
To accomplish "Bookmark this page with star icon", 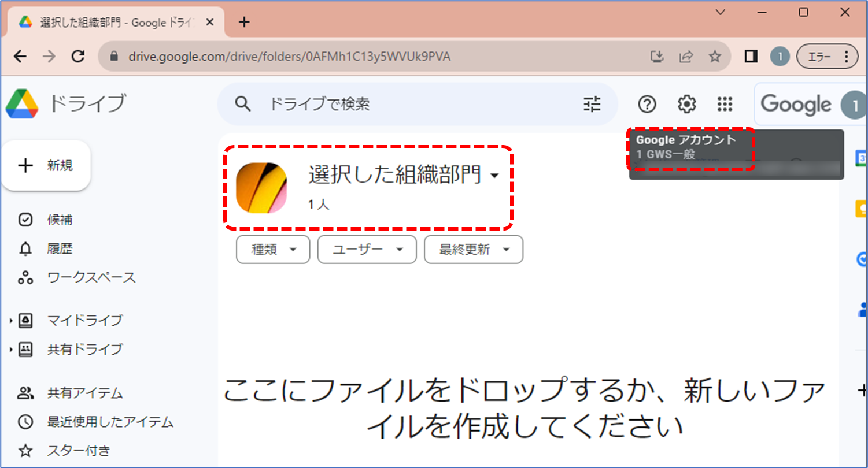I will tap(715, 56).
